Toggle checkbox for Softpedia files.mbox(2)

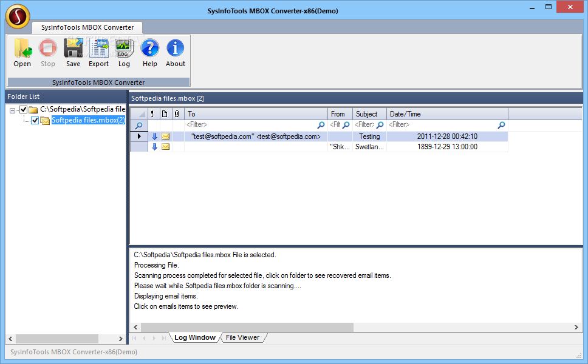coord(35,120)
